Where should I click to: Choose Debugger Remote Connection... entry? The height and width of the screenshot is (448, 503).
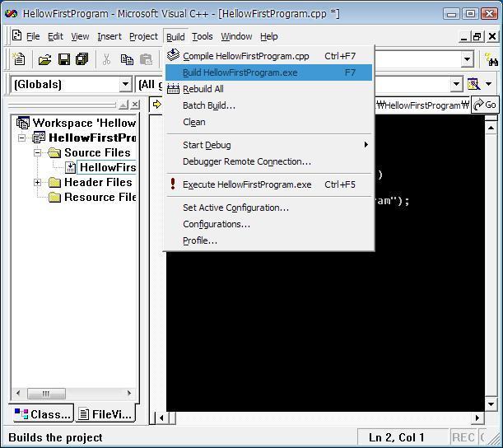coord(268,161)
